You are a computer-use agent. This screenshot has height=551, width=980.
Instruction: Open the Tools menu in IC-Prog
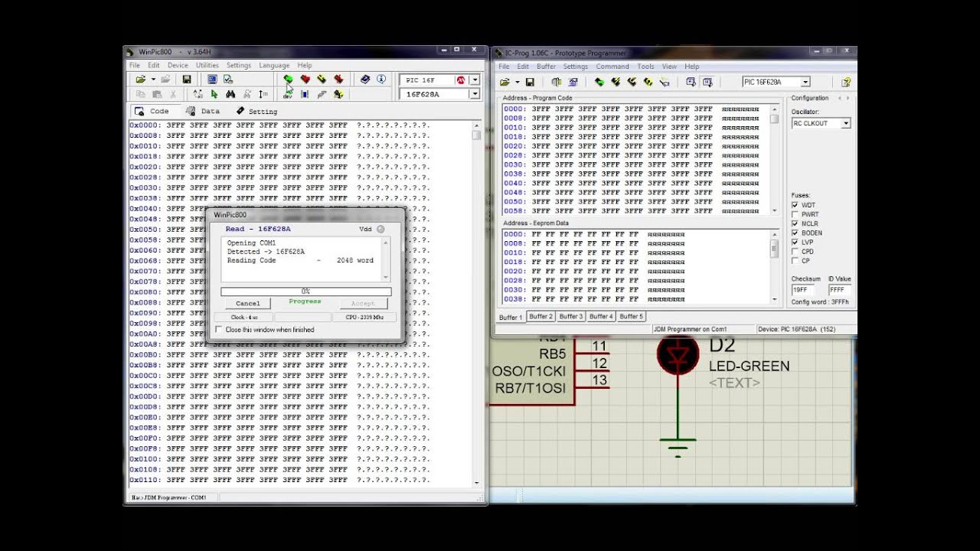(x=646, y=67)
